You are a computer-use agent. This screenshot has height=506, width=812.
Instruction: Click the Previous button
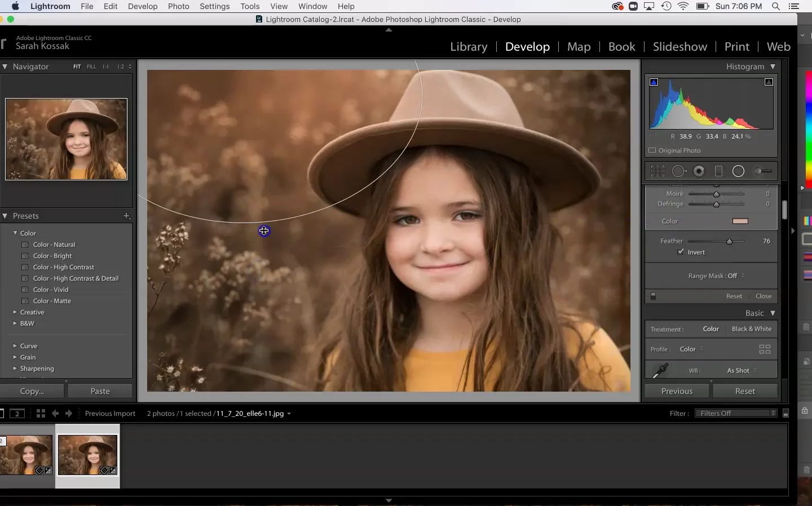pyautogui.click(x=677, y=391)
